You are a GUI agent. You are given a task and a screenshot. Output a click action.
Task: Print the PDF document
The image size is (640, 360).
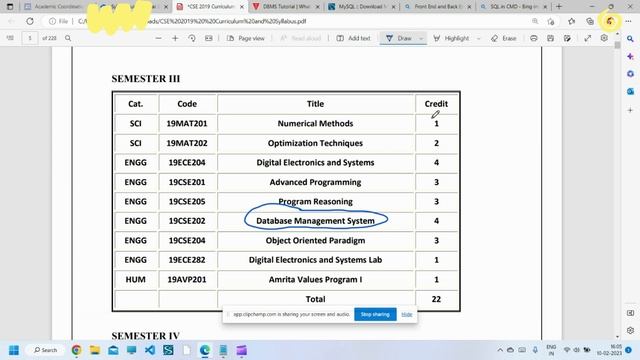pyautogui.click(x=533, y=38)
